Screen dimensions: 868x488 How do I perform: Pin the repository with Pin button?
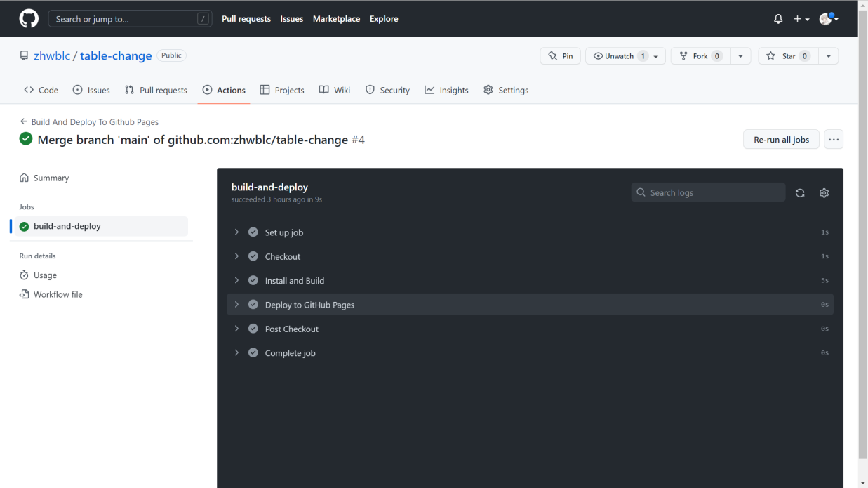coord(560,56)
